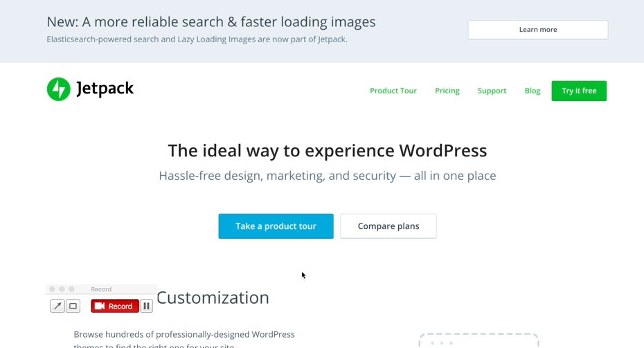Click 'The ideal way to experience WordPress' heading

328,151
